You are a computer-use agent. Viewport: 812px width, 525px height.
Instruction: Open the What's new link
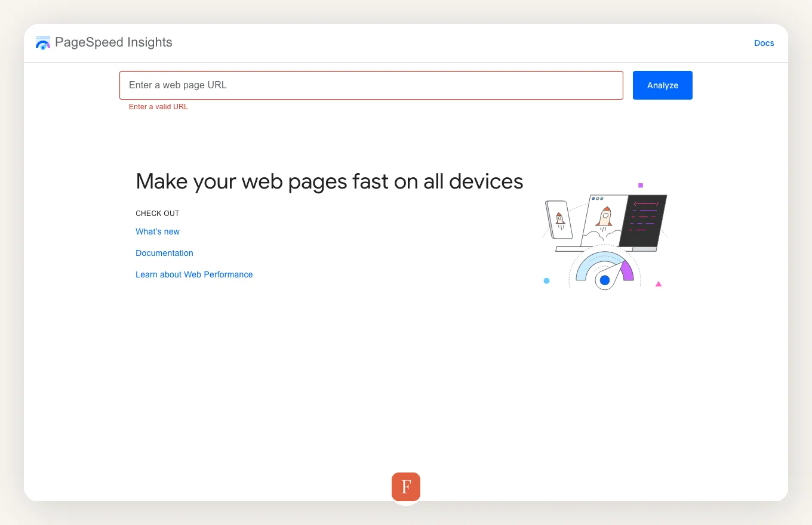(158, 231)
